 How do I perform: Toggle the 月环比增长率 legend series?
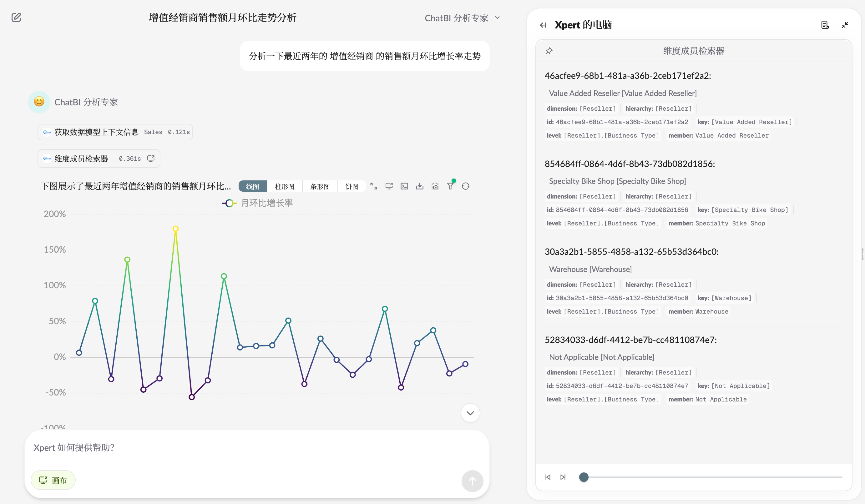click(x=257, y=203)
